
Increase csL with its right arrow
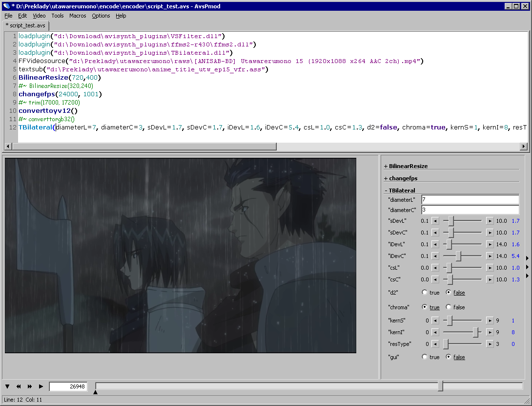click(490, 268)
